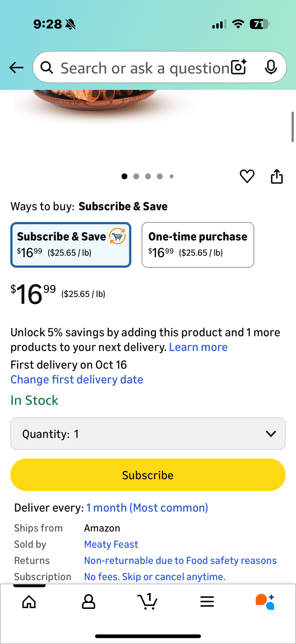Open the Rufus AI assistant icon

[265, 602]
